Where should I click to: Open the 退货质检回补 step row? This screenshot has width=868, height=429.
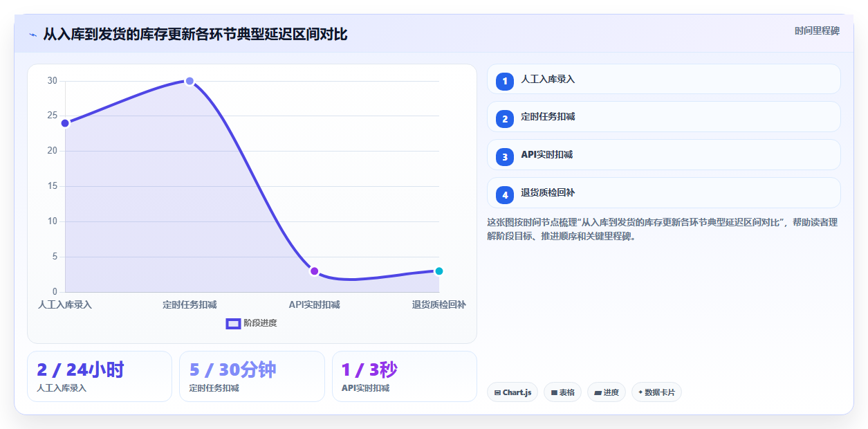[x=664, y=193]
